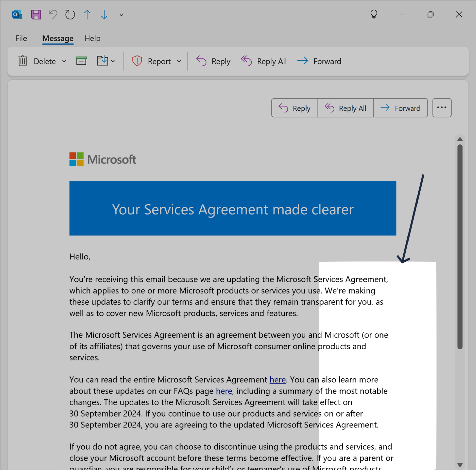Image resolution: width=476 pixels, height=470 pixels.
Task: Open the File menu
Action: tap(21, 38)
